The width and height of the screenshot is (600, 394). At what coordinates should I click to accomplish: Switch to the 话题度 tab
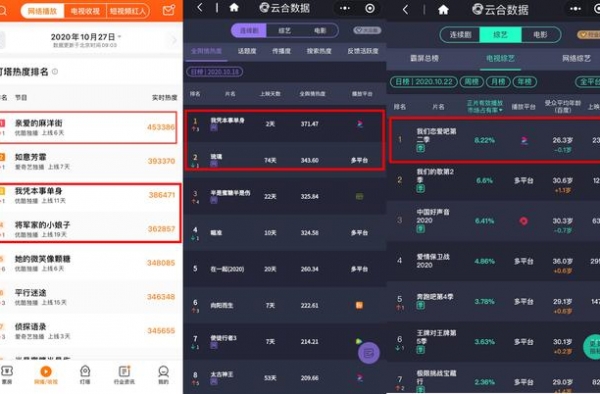coord(247,51)
